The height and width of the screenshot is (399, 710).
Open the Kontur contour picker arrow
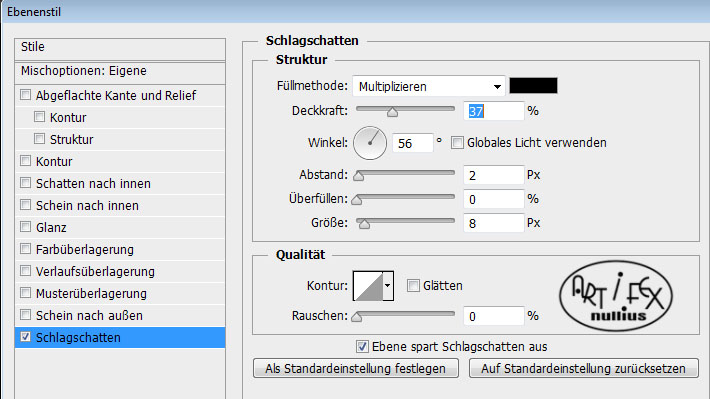388,286
